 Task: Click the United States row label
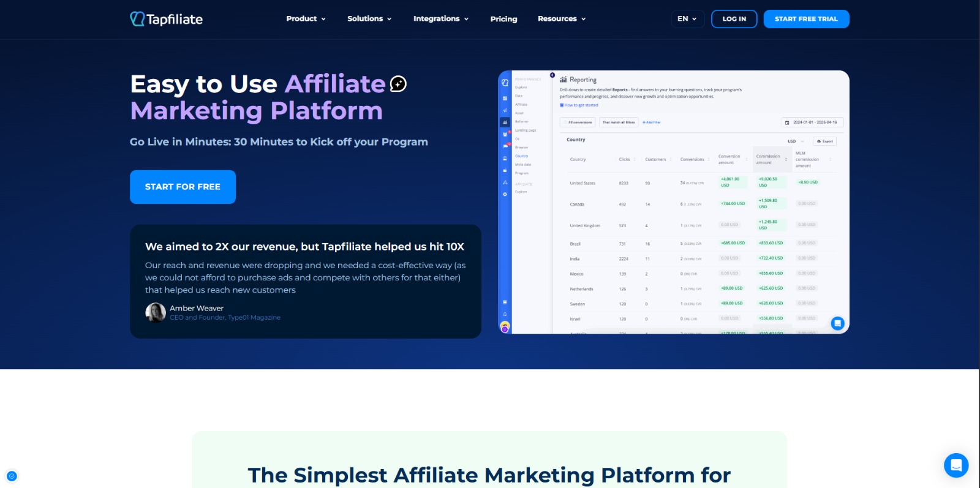[582, 183]
